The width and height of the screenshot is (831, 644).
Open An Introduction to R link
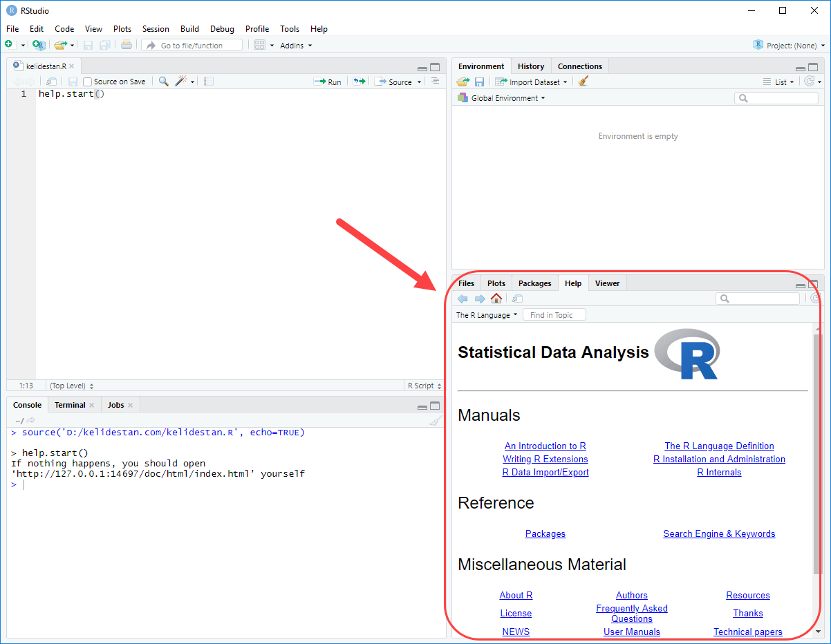coord(545,446)
